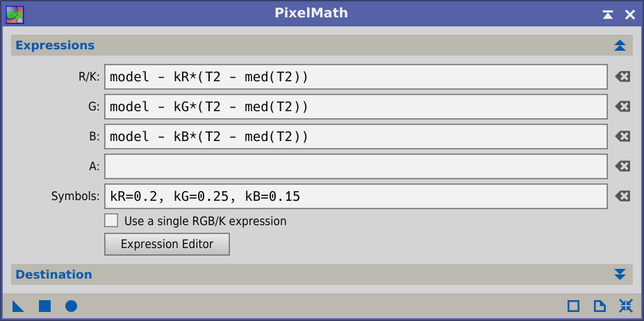Select the Symbols text field
The height and width of the screenshot is (321, 644).
(x=356, y=197)
